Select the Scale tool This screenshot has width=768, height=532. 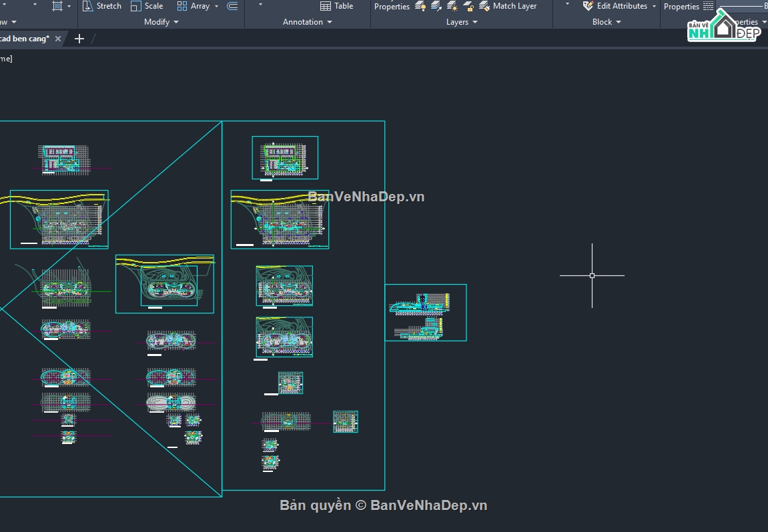click(147, 6)
